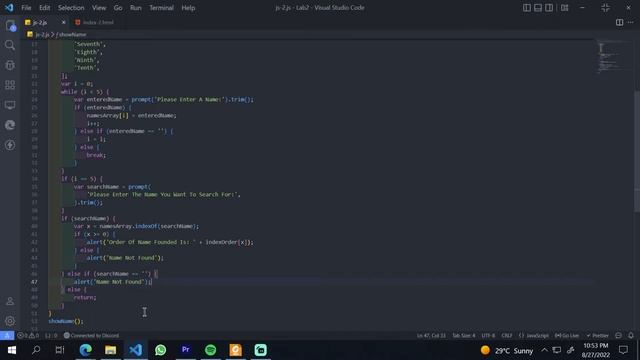Open Task View on taskbar
Image resolution: width=640 pixels, height=360 pixels.
click(x=60, y=350)
